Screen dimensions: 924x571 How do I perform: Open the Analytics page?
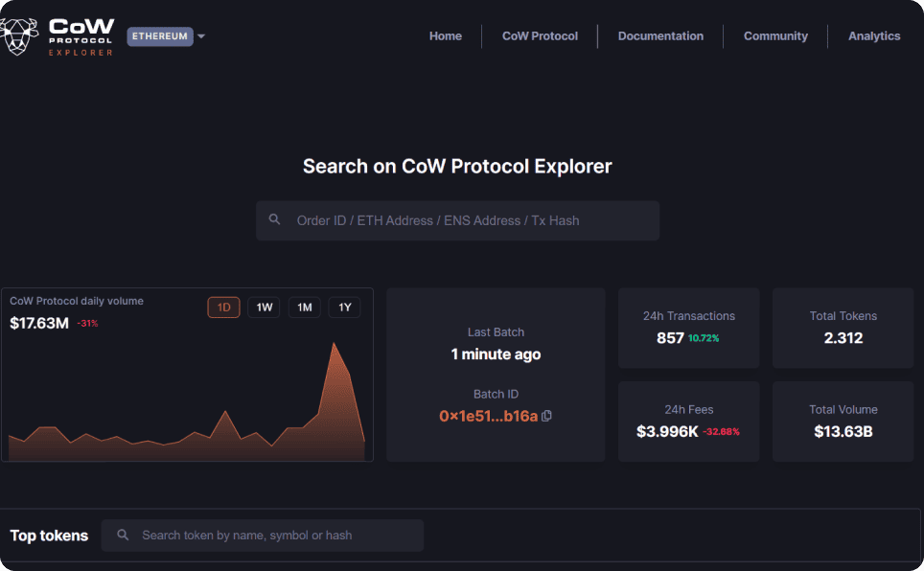click(874, 36)
